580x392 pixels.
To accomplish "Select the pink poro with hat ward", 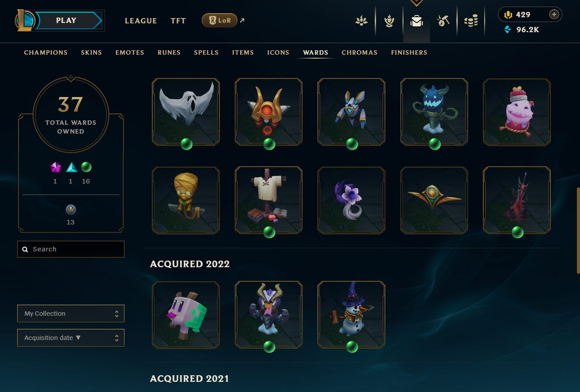I will 517,112.
